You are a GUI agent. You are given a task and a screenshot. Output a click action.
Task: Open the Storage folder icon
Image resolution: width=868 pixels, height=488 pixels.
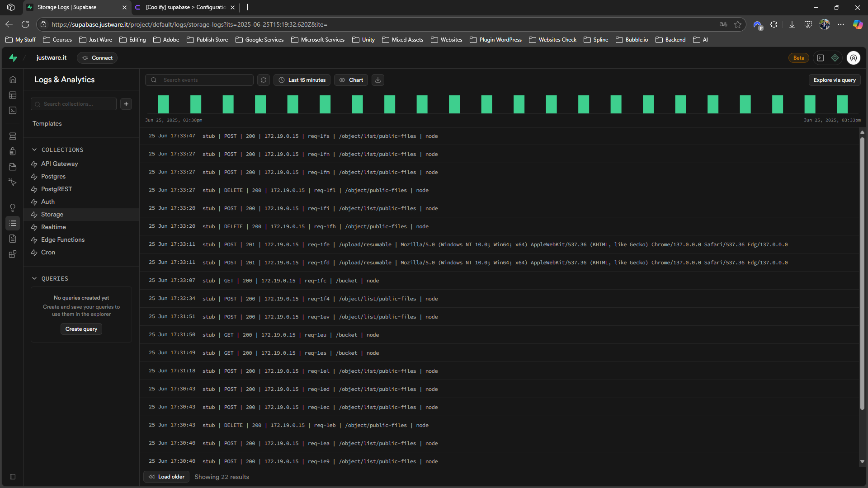pos(12,167)
